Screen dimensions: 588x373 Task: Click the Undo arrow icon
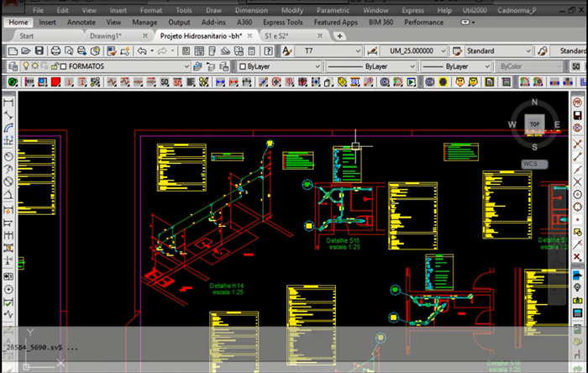click(142, 51)
